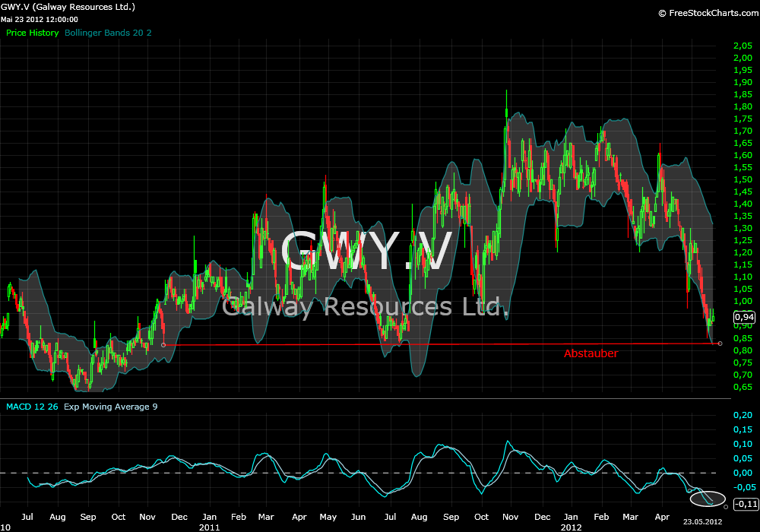Click the red Abstauber annotation label

coord(591,353)
